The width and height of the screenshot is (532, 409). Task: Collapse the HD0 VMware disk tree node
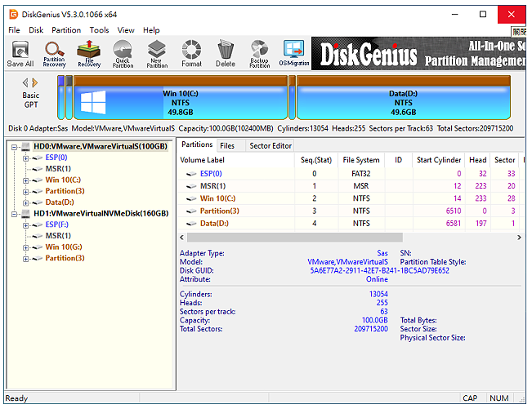pyautogui.click(x=14, y=147)
